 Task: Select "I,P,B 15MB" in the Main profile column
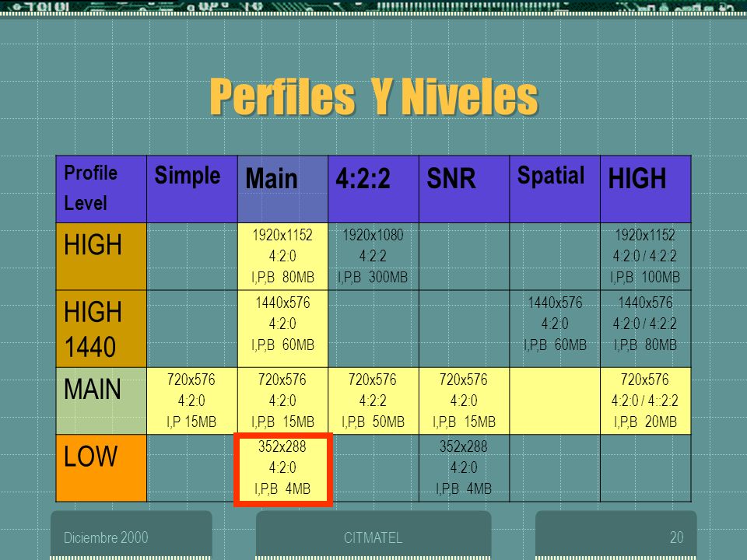(x=282, y=422)
